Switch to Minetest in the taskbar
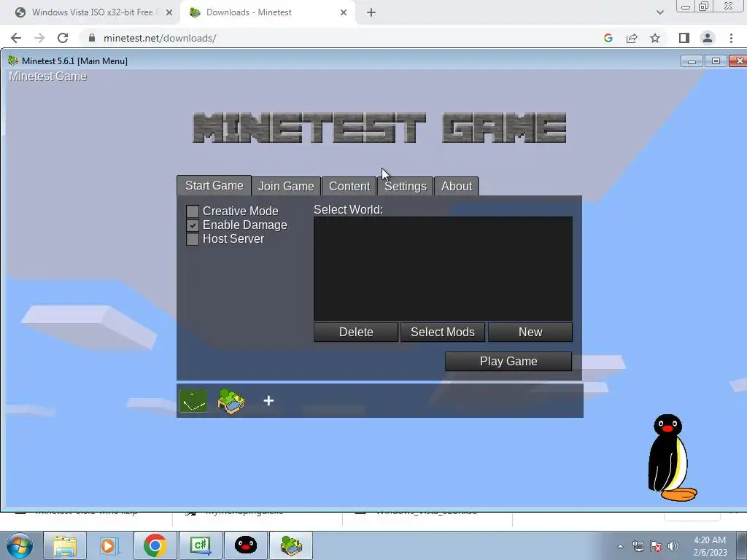 click(291, 545)
